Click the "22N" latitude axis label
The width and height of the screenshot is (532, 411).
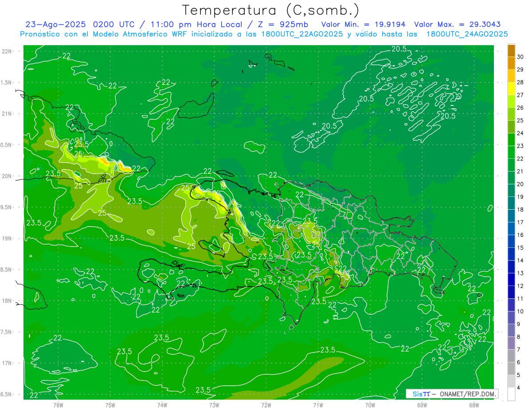[7, 51]
